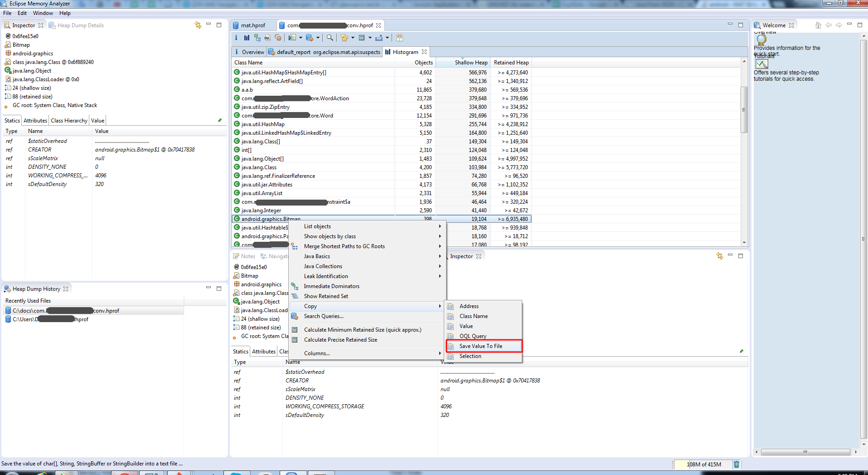The height and width of the screenshot is (475, 868).
Task: Toggle link with editor in left Inspector
Action: click(x=198, y=25)
